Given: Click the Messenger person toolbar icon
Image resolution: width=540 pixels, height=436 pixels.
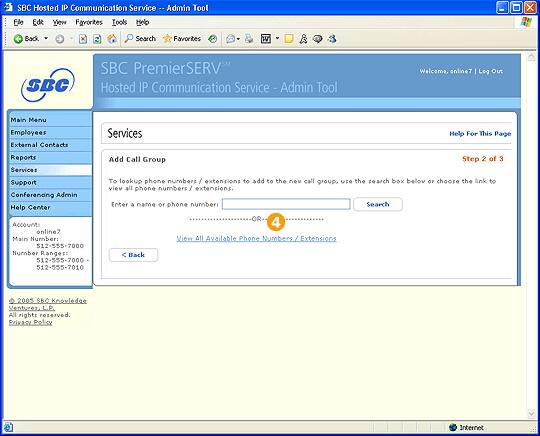Looking at the screenshot, I should click(303, 39).
